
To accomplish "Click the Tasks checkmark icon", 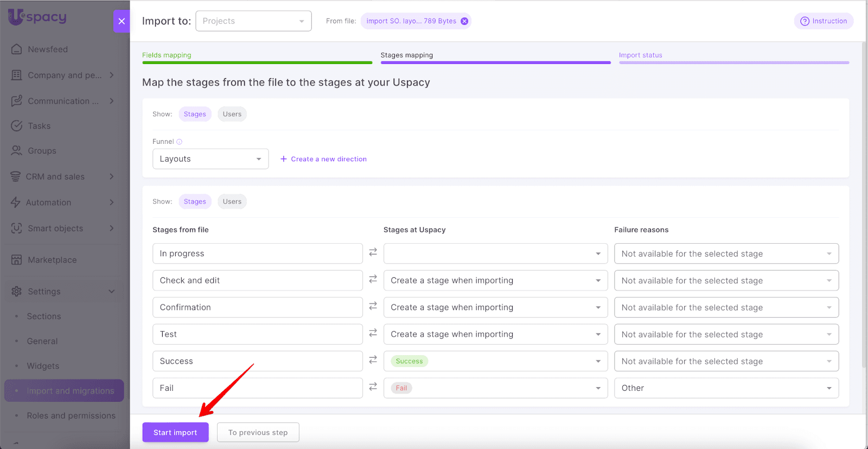I will click(17, 126).
